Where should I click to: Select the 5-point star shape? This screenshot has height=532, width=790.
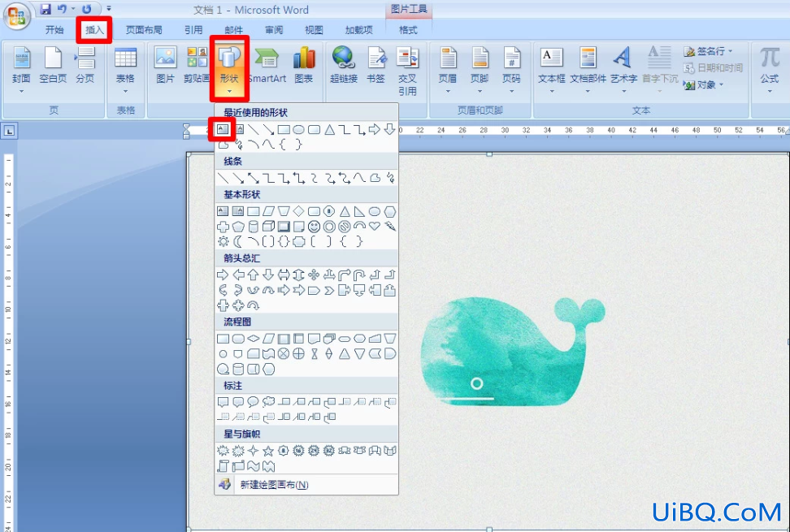268,451
